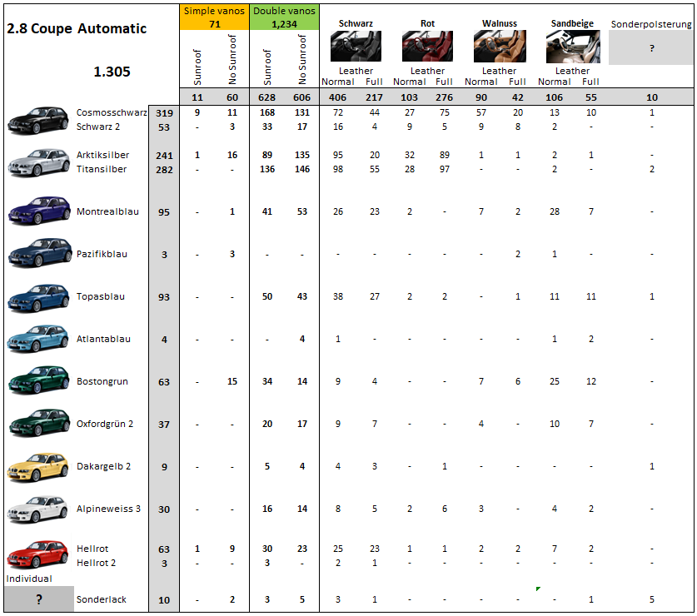
Task: Select the Hellrot 2 row label
Action: [x=96, y=563]
